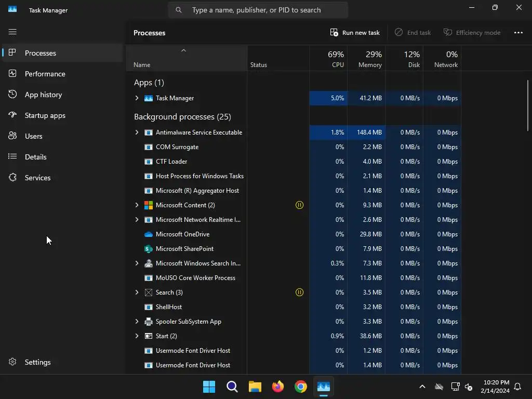Click the Windows Search Indexer icon

[x=148, y=263]
